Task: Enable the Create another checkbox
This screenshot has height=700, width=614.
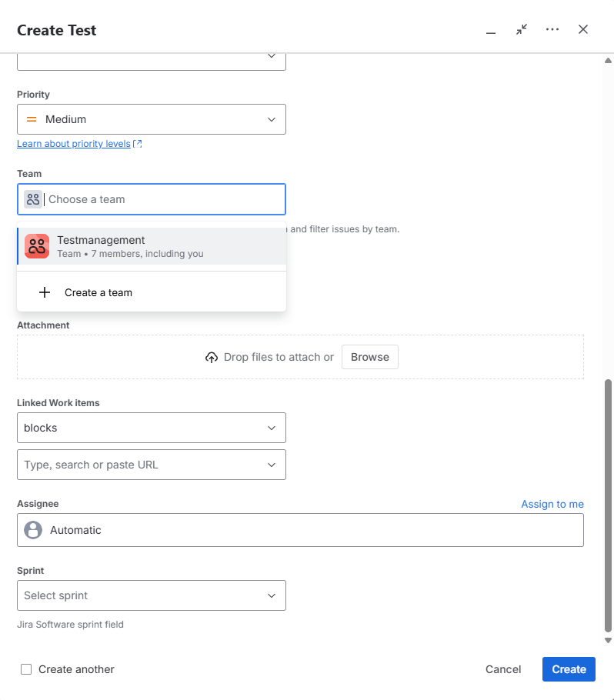Action: coord(26,669)
